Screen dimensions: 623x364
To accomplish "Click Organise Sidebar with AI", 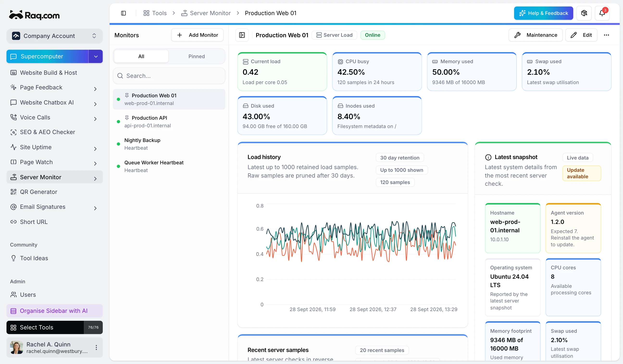I will 55,311.
